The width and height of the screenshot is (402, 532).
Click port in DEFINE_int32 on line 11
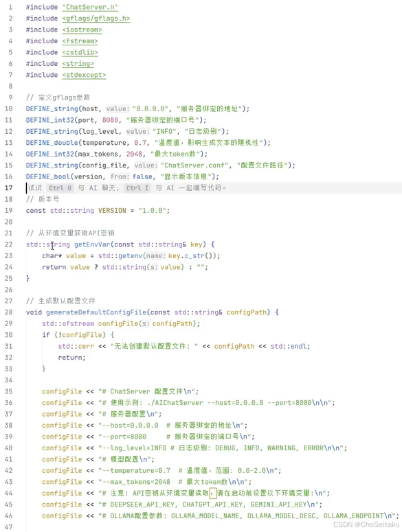[86, 120]
